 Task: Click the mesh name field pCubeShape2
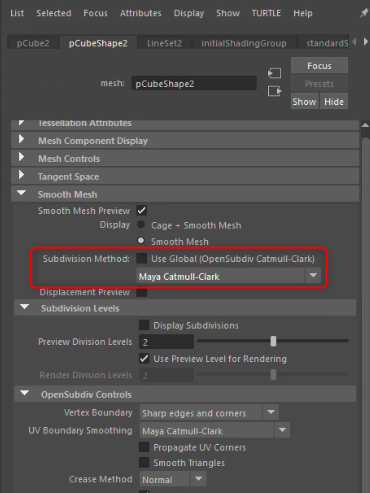pyautogui.click(x=194, y=83)
